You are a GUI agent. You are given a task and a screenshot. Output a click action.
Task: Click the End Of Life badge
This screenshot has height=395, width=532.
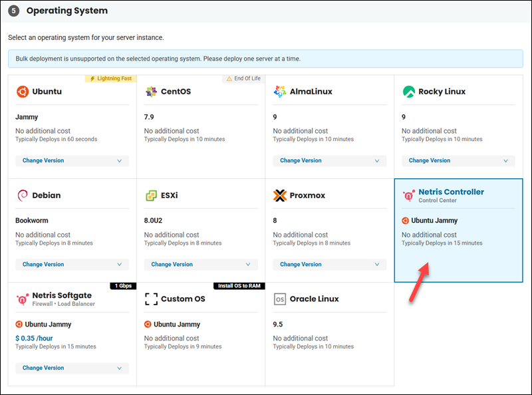coord(243,78)
